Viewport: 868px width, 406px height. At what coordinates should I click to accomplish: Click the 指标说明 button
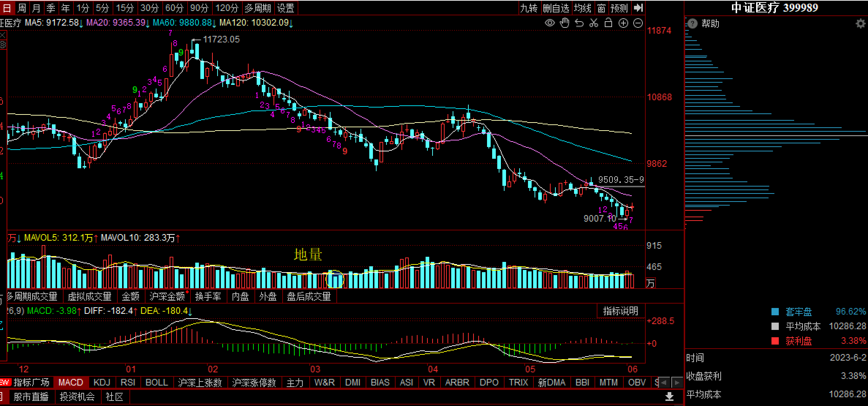point(620,311)
